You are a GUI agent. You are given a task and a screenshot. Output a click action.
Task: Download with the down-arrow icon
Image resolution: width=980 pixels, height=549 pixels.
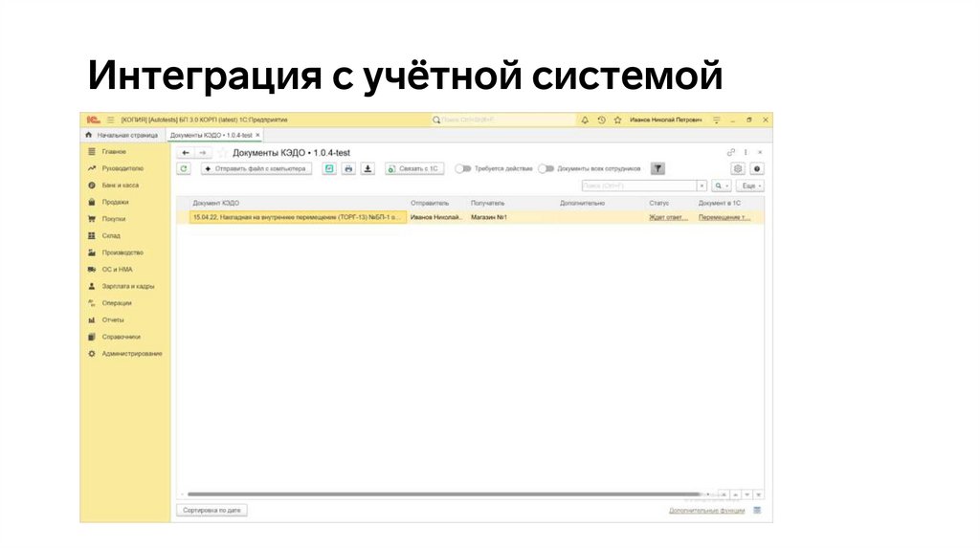coord(368,168)
